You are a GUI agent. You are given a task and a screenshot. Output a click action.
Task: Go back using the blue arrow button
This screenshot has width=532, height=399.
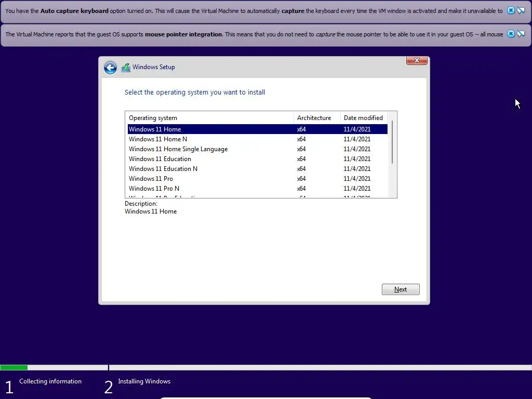(x=110, y=68)
